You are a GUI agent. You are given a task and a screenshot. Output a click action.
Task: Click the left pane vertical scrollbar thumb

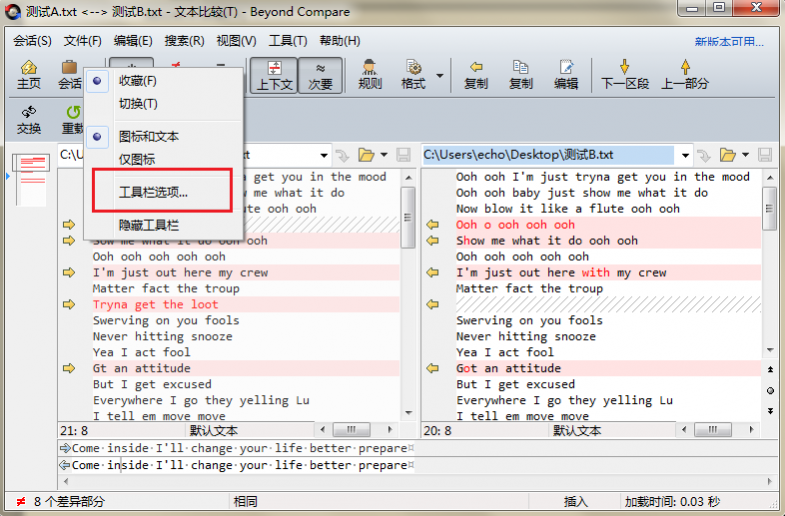[x=408, y=218]
